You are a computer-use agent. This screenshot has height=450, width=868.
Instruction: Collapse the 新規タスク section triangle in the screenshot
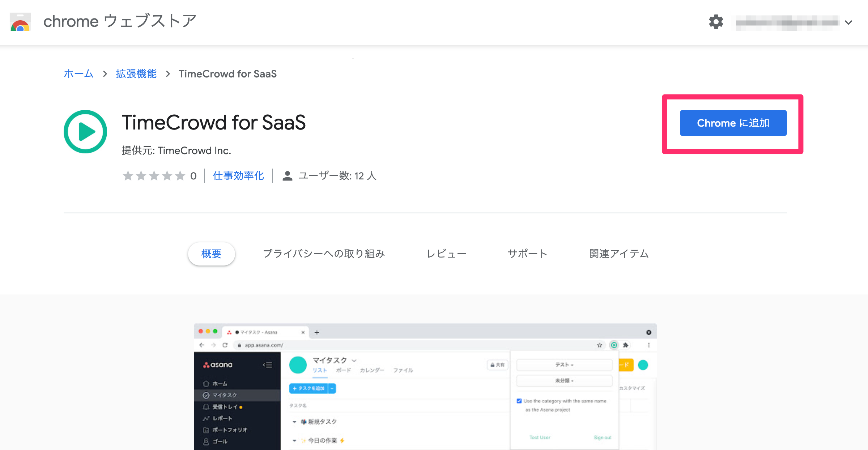click(x=295, y=421)
